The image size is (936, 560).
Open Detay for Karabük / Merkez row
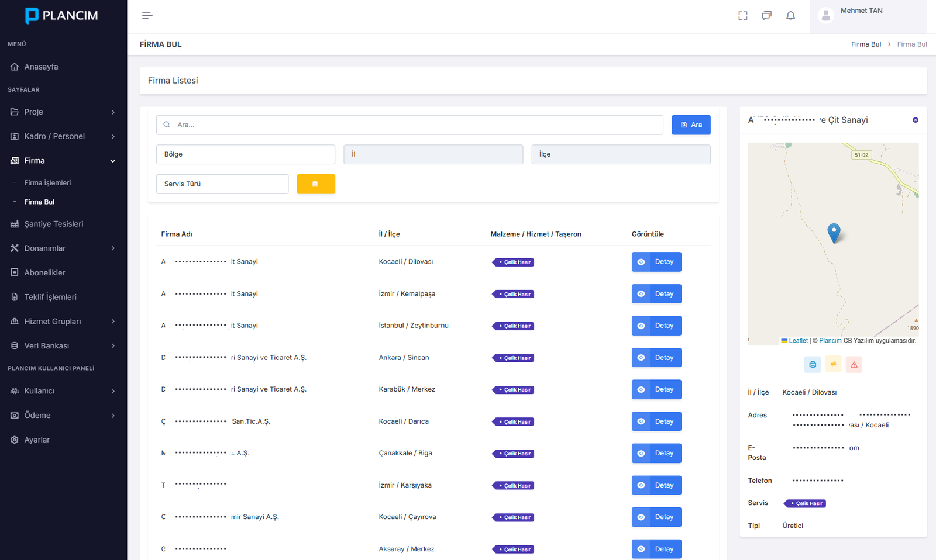pos(656,389)
